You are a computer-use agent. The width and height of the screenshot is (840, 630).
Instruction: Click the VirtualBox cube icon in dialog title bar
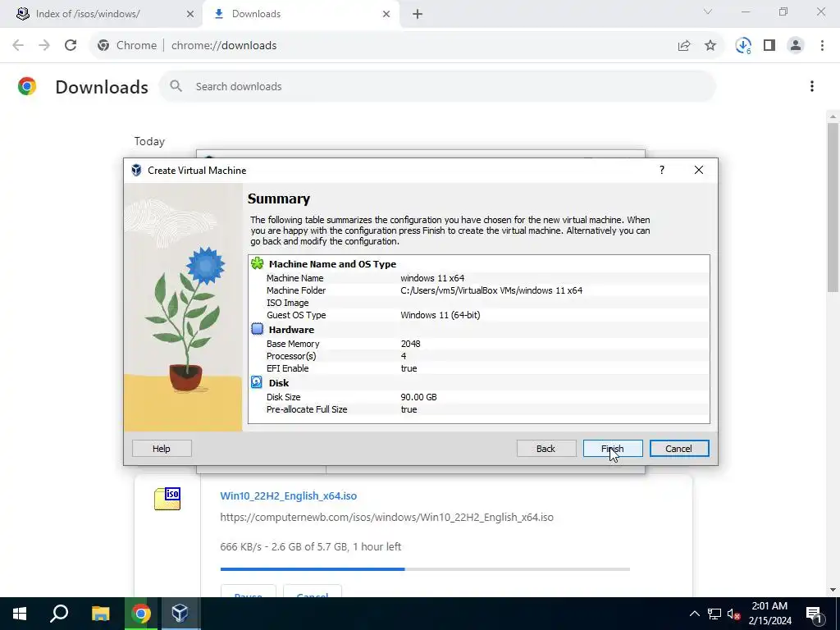tap(136, 171)
